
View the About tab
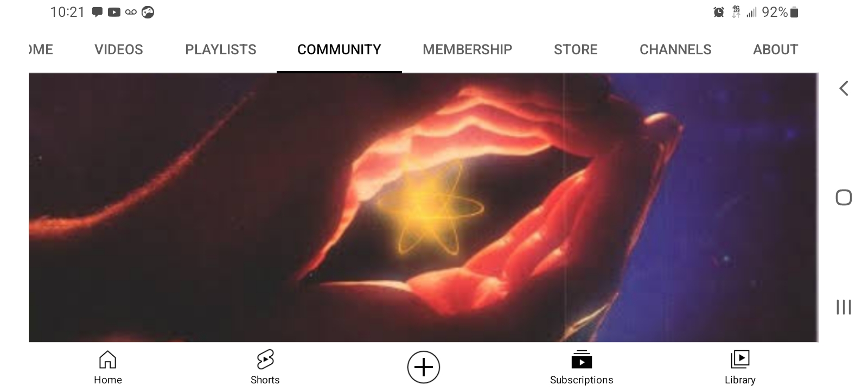tap(775, 49)
